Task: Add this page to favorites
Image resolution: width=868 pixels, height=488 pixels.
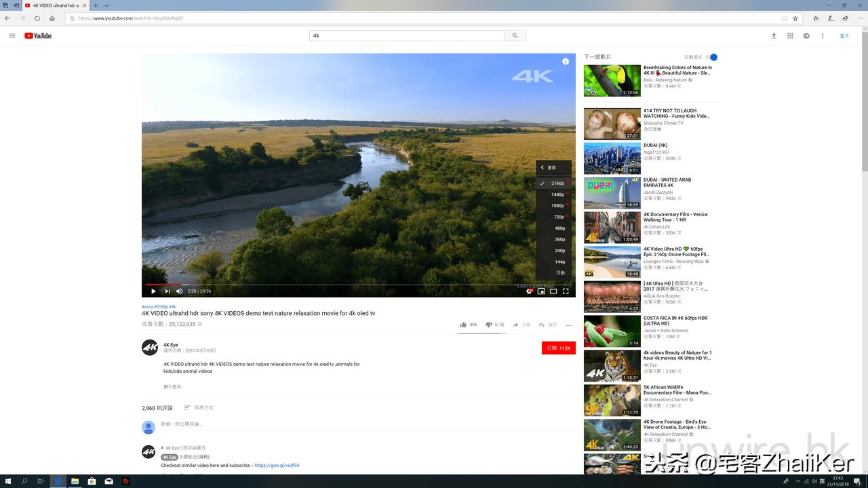Action: tap(795, 18)
